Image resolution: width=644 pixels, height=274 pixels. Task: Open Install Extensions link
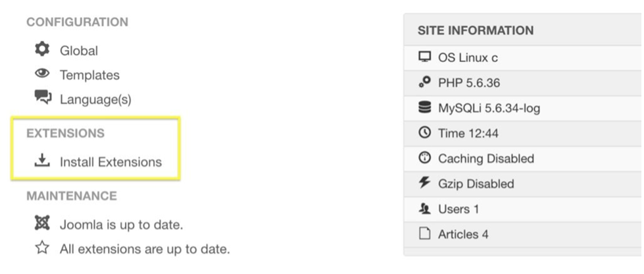[111, 161]
